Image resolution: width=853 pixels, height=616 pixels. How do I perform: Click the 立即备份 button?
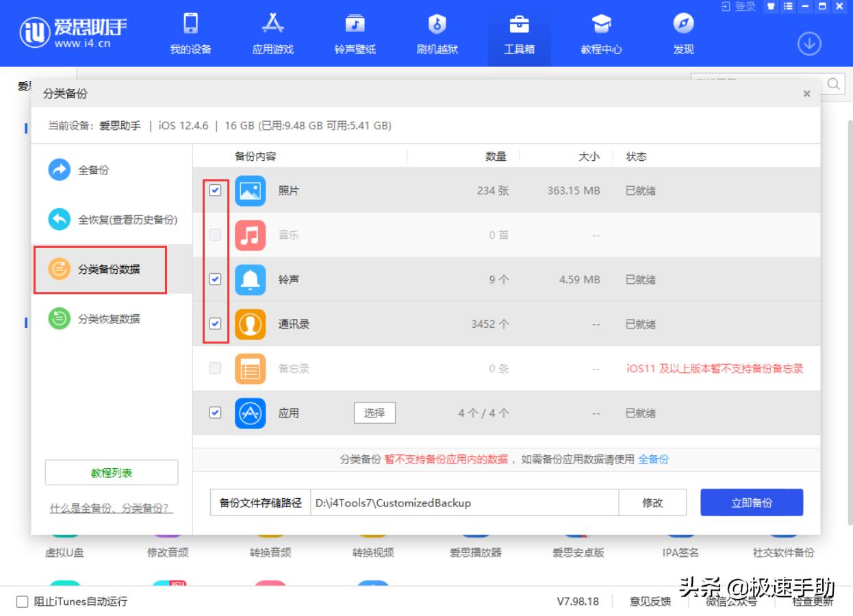(751, 502)
